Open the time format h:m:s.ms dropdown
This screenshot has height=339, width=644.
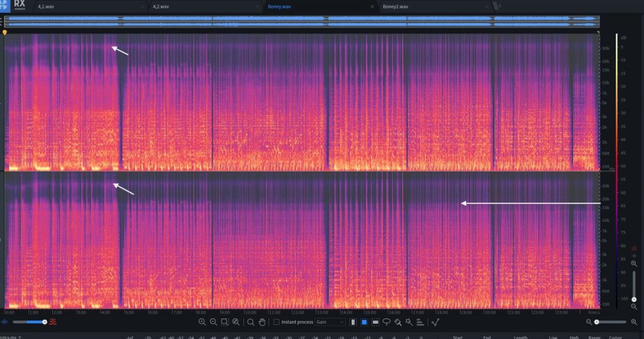11,337
